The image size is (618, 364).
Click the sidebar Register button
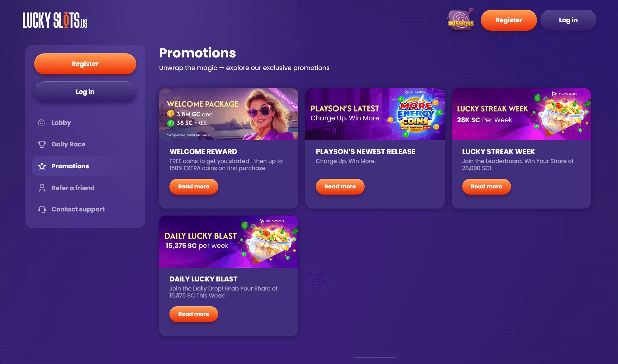click(x=85, y=64)
